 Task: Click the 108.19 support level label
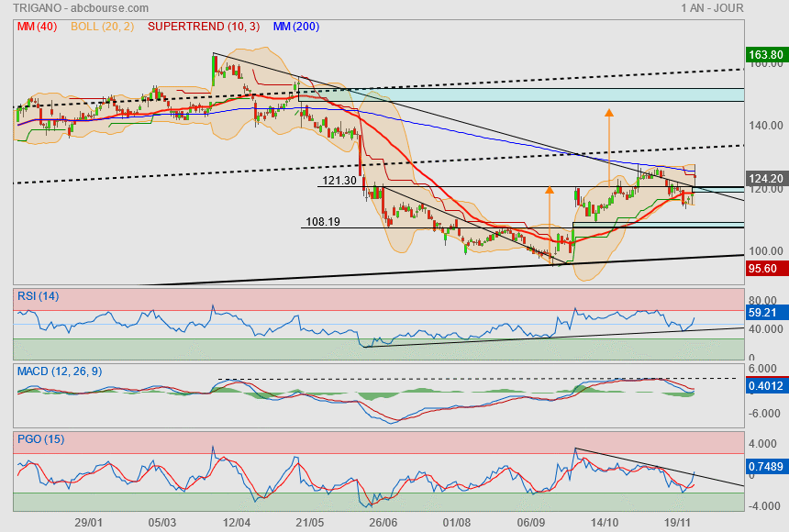click(323, 221)
